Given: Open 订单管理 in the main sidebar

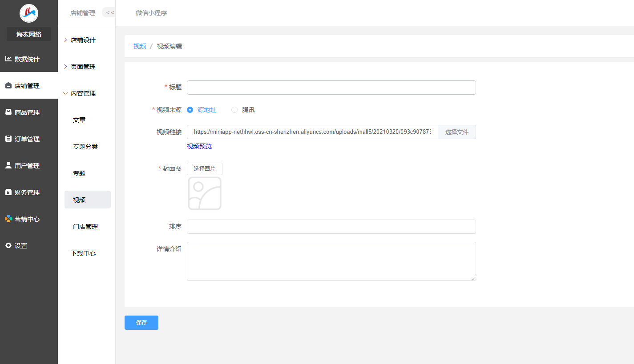Looking at the screenshot, I should point(29,139).
